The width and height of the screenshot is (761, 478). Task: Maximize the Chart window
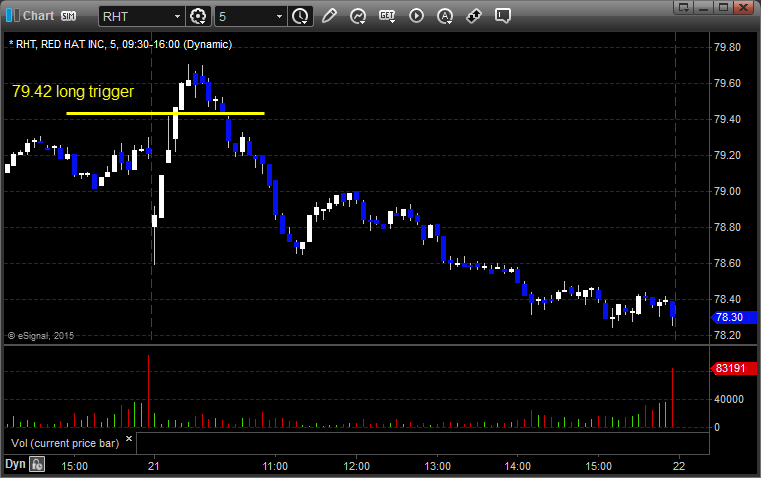(723, 7)
